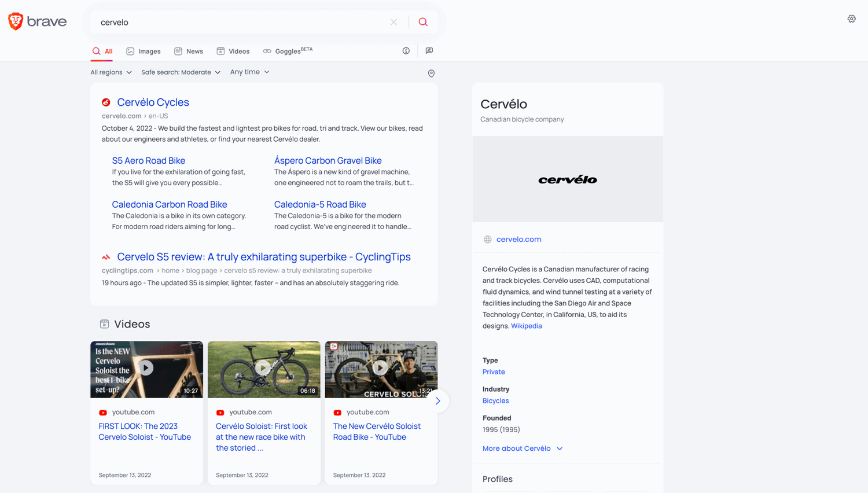Screen dimensions: 868x493
Task: Open Cervélo Soloist: First look video title
Action: click(262, 437)
